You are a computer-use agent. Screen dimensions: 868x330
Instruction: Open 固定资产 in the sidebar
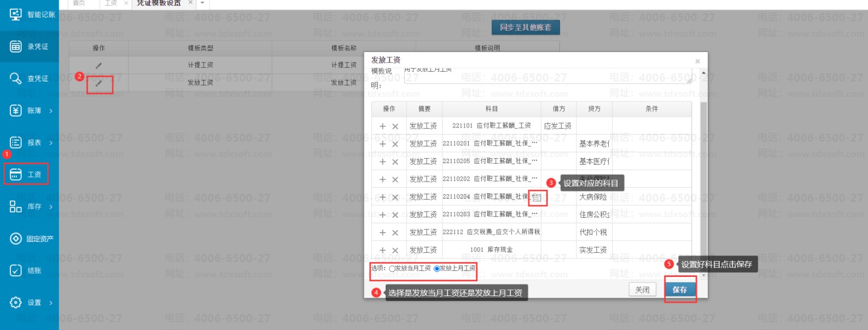tap(32, 239)
